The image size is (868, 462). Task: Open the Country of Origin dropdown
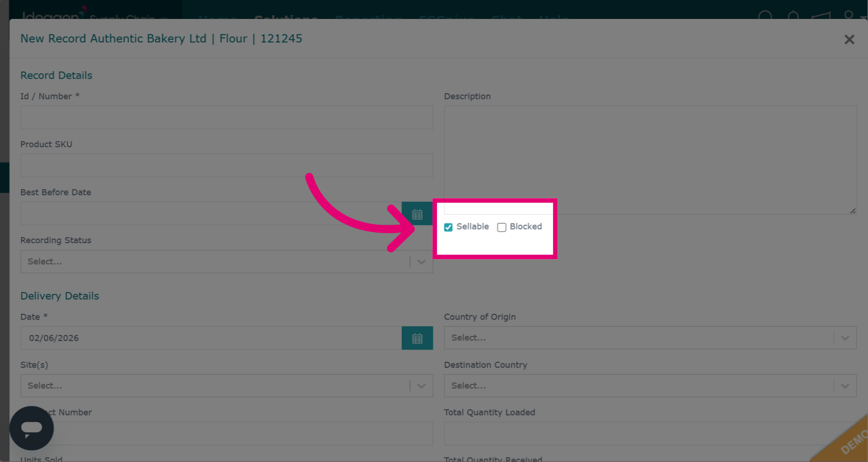coord(650,338)
